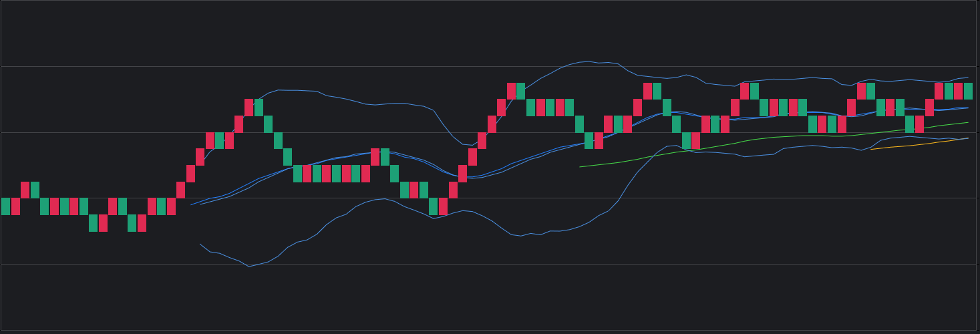This screenshot has width=980, height=334.
Task: Click the green brick topping the fourth peak
Action: pos(754,91)
